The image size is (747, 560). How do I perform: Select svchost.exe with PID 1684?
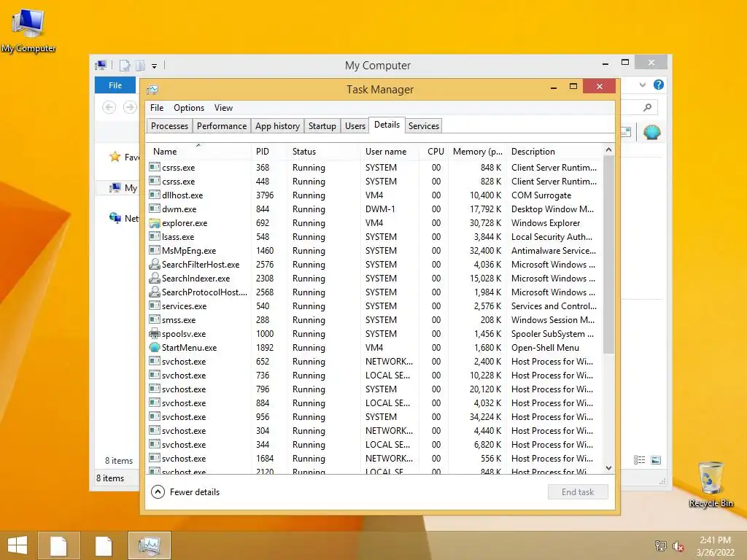coord(374,459)
